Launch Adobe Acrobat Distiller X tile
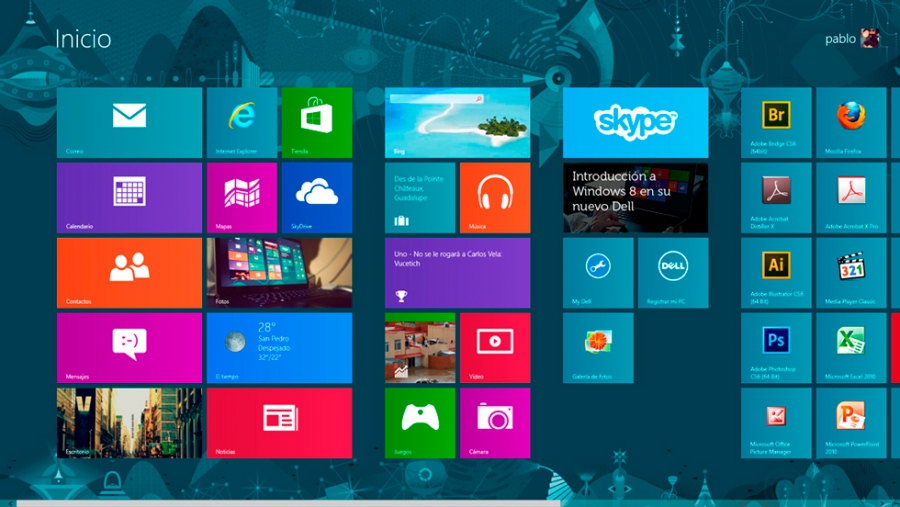Image resolution: width=900 pixels, height=507 pixels. 776,198
